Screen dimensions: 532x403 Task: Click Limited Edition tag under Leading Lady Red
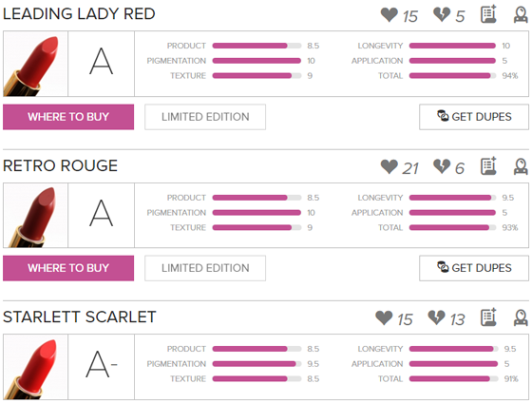tap(205, 117)
